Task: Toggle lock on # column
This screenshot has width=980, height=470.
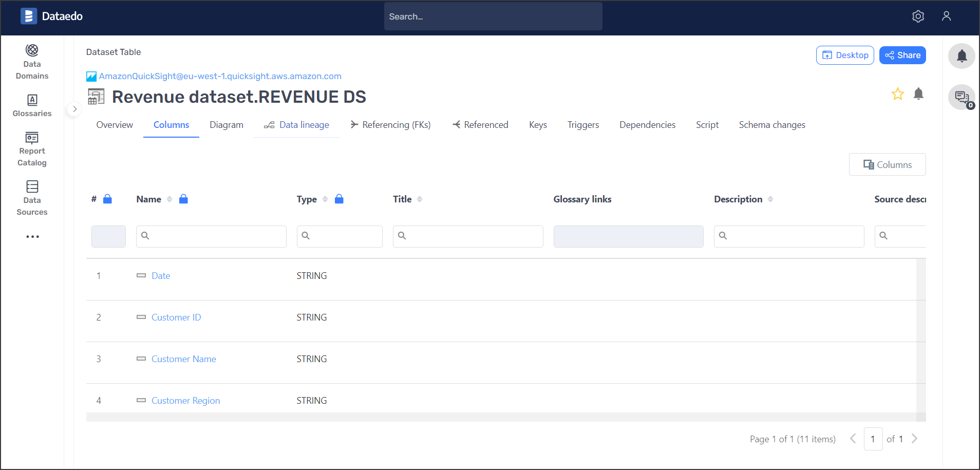Action: (x=107, y=199)
